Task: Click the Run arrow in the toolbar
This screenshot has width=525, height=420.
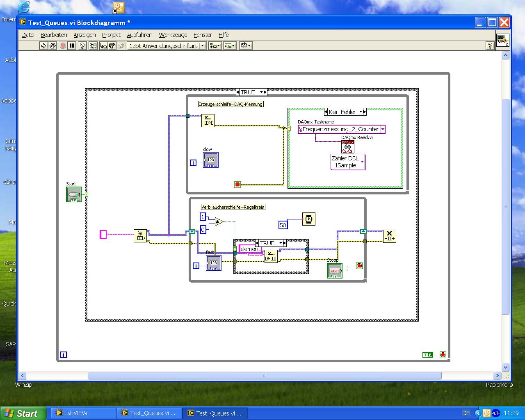Action: 43,46
